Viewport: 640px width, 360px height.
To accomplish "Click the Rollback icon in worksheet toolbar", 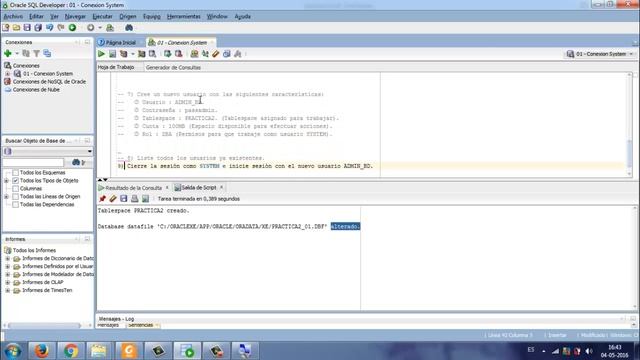I will [178, 54].
